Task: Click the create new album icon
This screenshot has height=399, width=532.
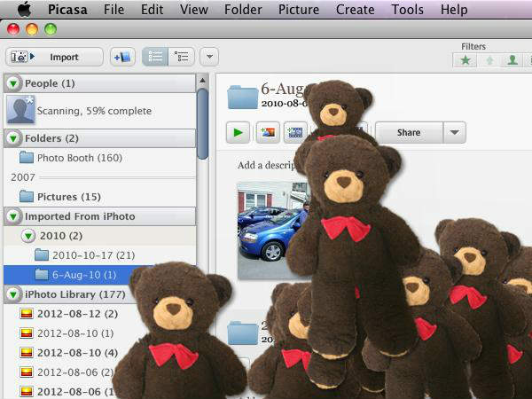Action: point(122,57)
